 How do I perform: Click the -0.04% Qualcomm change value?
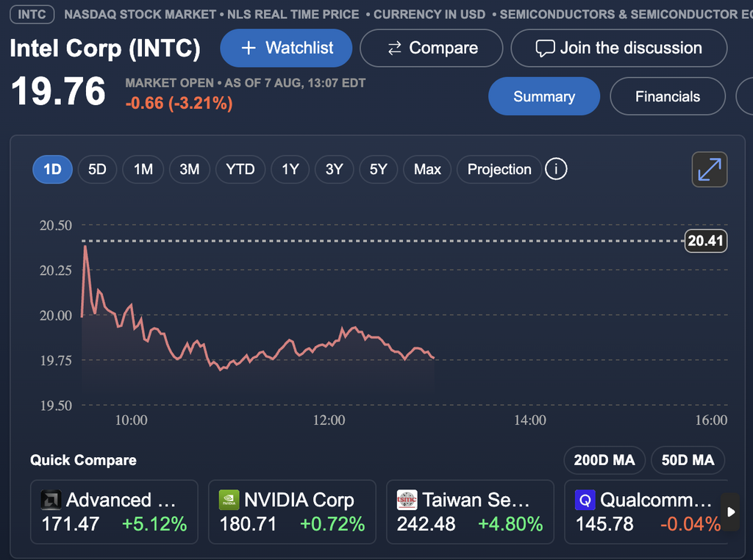[690, 524]
